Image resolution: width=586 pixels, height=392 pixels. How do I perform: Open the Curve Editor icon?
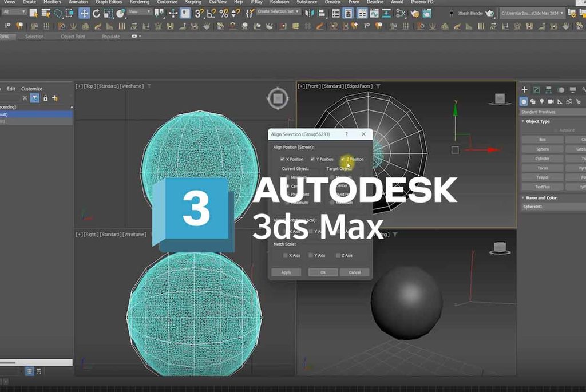pos(374,14)
